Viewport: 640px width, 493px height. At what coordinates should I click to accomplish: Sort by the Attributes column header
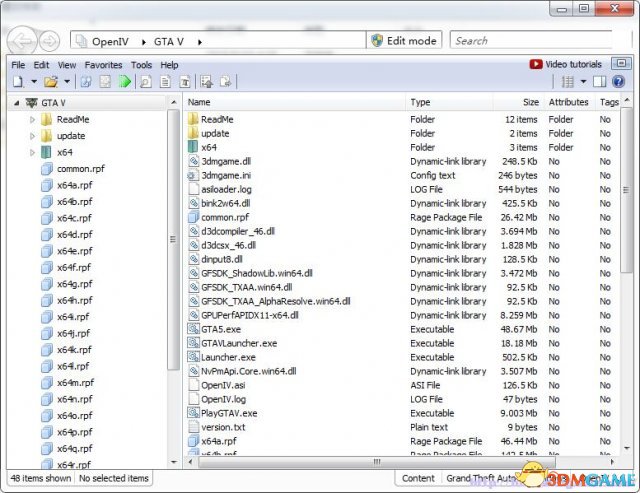[x=569, y=102]
